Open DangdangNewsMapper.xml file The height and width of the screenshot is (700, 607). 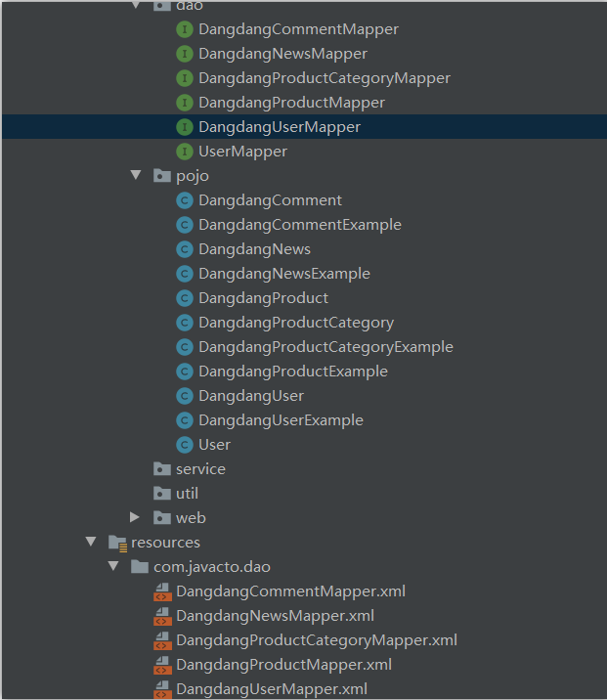coord(275,616)
